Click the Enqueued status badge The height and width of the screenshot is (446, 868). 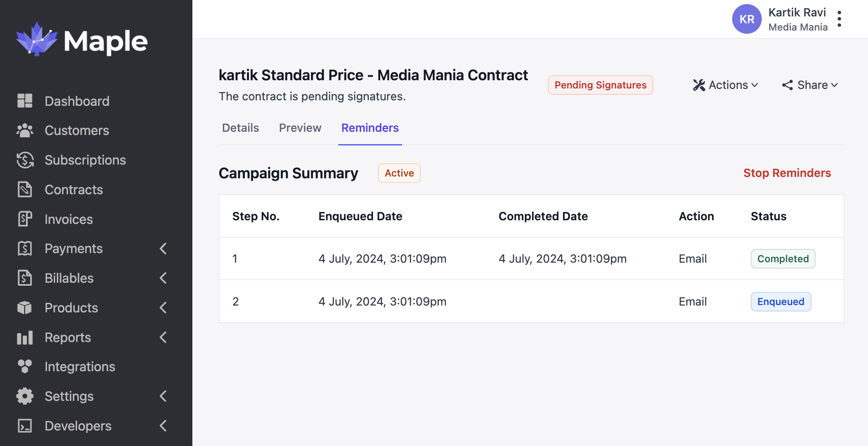780,302
